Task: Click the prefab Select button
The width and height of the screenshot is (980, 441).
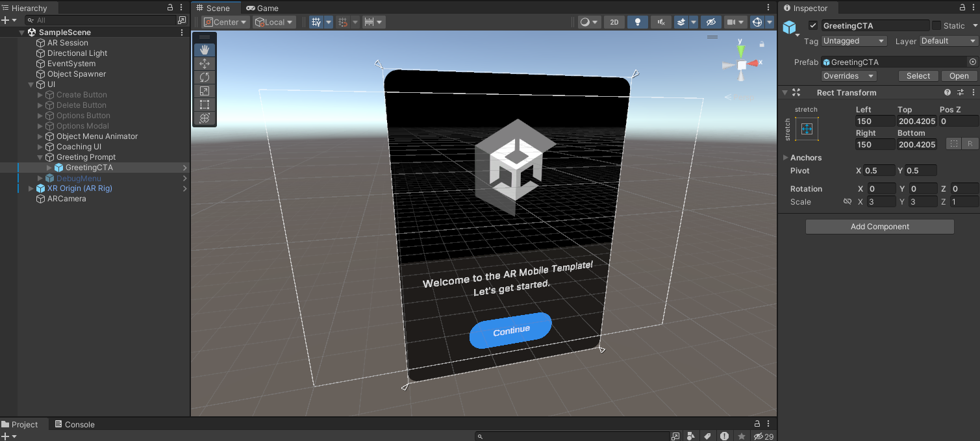Action: coord(918,76)
